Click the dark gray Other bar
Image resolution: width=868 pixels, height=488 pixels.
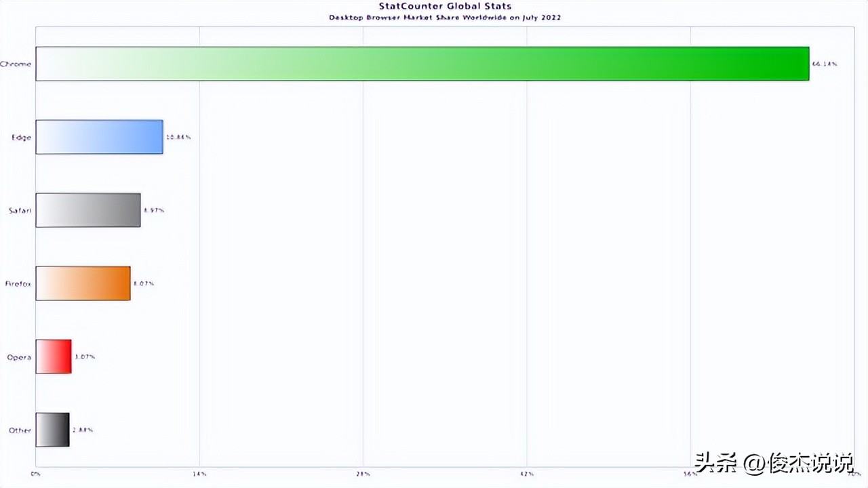pyautogui.click(x=53, y=430)
